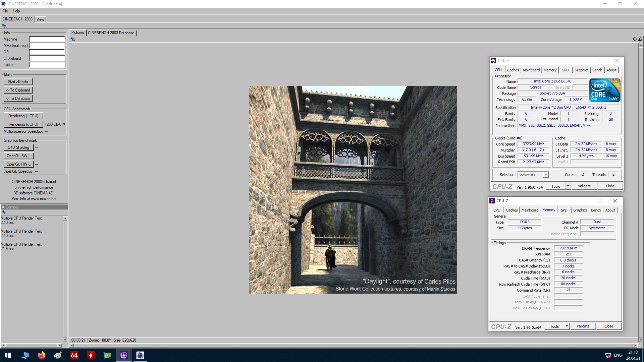Open Graphics tab in lower CPU-Z window
This screenshot has height=362, width=644.
point(580,210)
